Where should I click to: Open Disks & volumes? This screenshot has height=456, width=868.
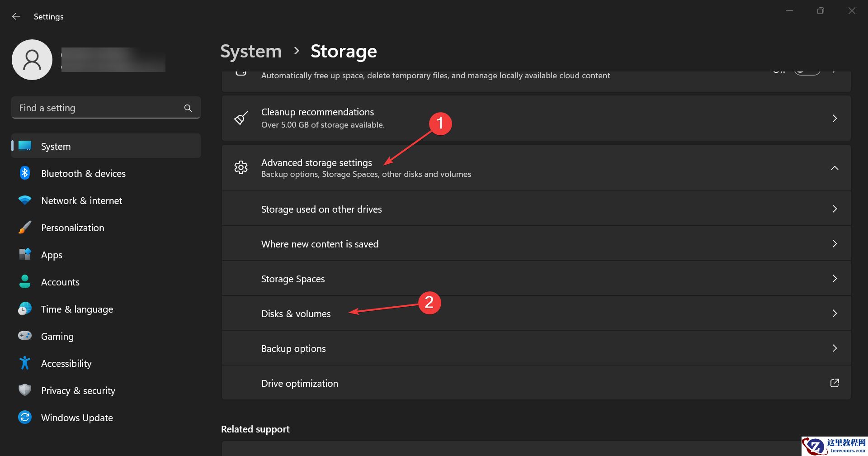536,313
